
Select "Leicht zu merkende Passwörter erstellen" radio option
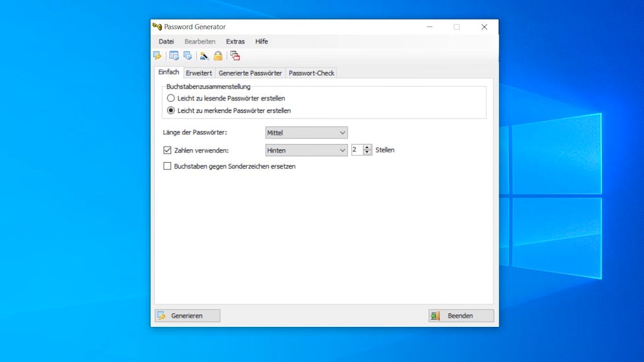click(x=171, y=110)
